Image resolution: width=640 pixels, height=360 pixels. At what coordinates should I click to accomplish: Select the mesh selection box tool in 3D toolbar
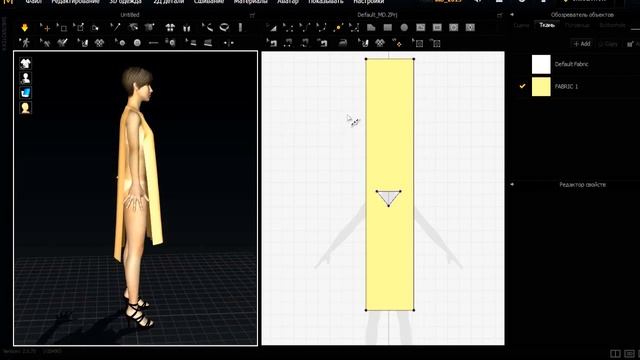[x=62, y=28]
